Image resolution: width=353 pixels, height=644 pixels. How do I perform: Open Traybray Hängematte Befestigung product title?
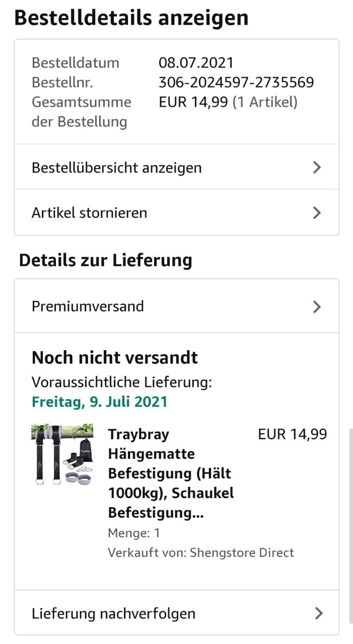pyautogui.click(x=171, y=473)
